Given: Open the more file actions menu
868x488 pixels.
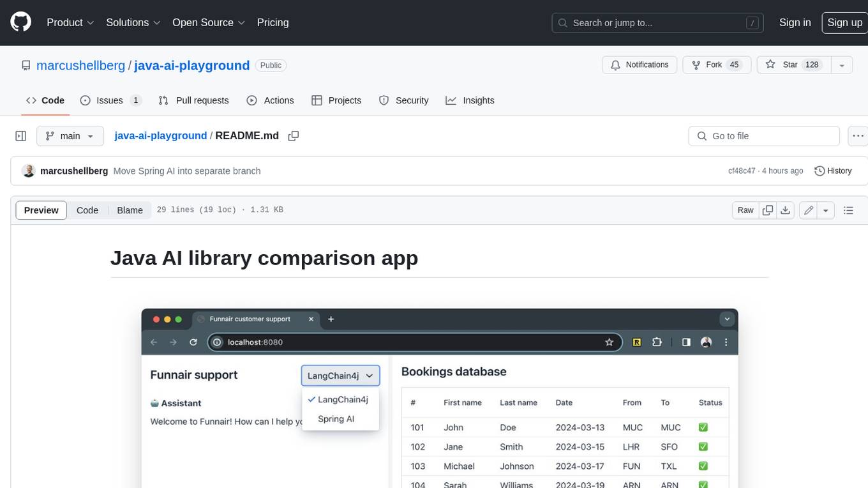Looking at the screenshot, I should tap(858, 136).
